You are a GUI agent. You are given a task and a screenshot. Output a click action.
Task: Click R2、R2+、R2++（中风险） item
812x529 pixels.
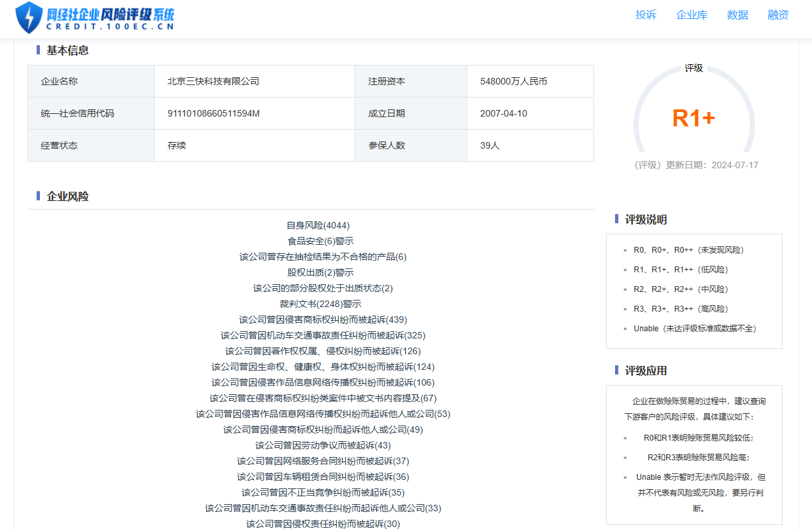click(681, 289)
